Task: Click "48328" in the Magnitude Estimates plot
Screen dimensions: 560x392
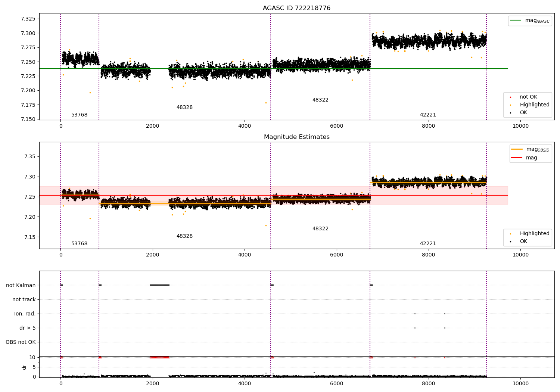Action: (x=184, y=236)
